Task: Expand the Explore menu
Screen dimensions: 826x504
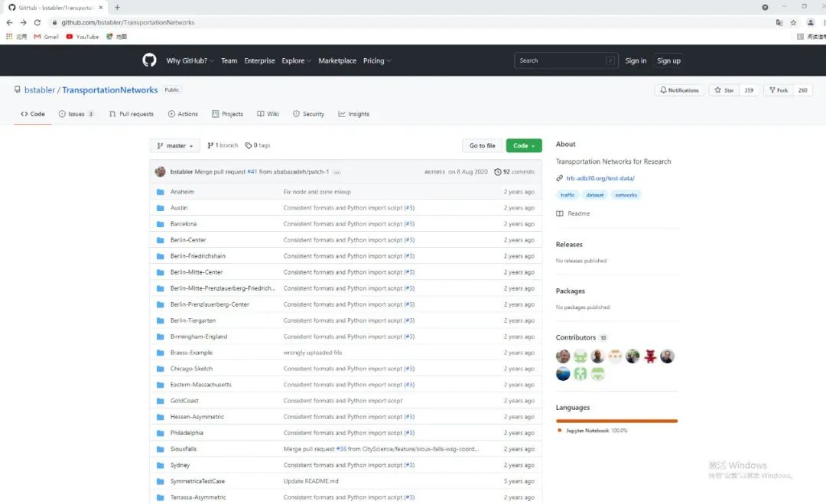Action: (296, 60)
